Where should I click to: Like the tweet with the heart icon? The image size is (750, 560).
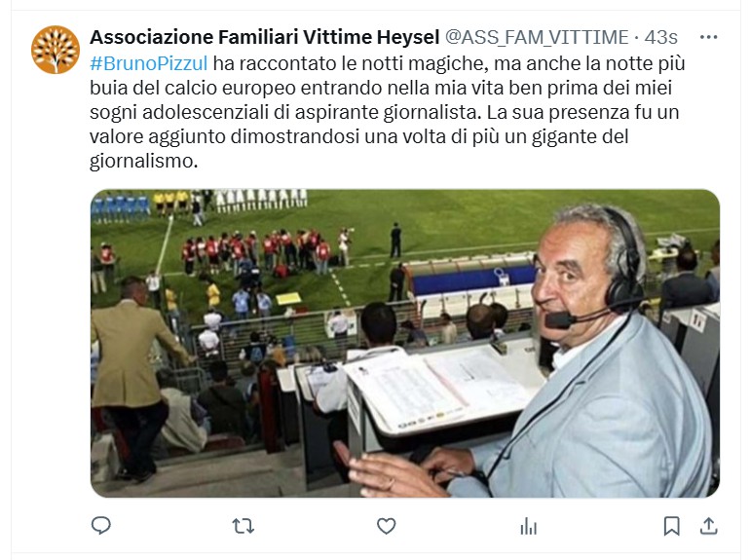pos(386,526)
